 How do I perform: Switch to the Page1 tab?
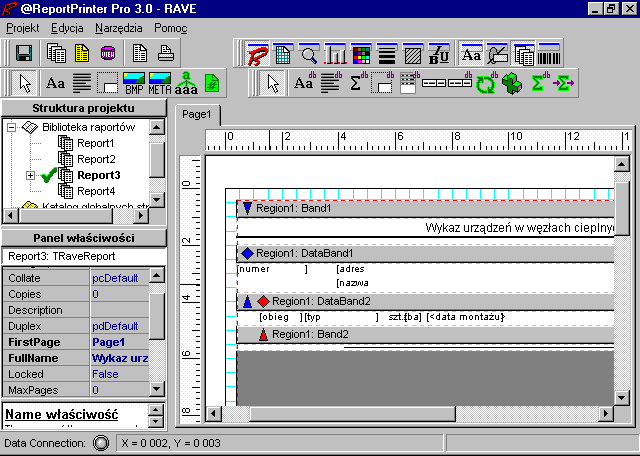[197, 114]
